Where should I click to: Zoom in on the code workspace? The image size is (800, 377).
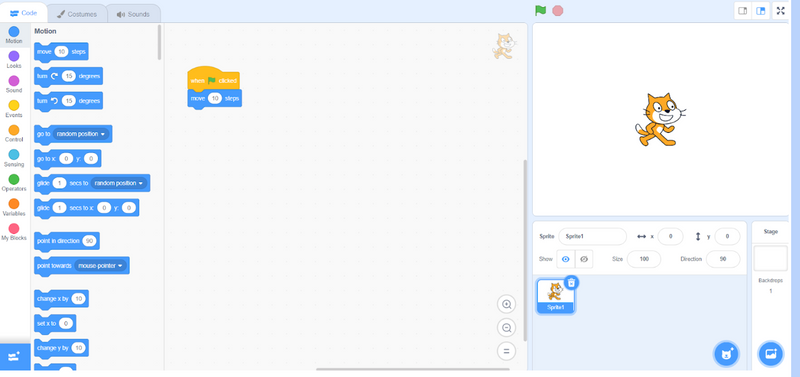point(507,305)
